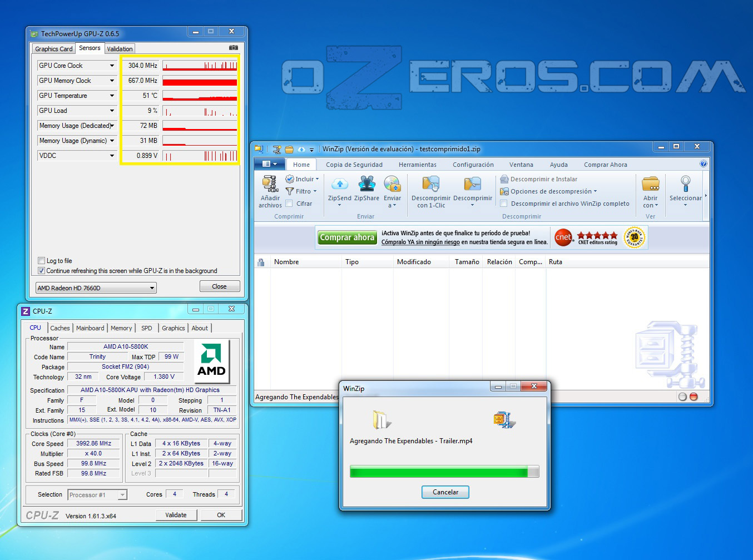The width and height of the screenshot is (753, 560).
Task: Open VDDC sensor dropdown
Action: coord(112,156)
